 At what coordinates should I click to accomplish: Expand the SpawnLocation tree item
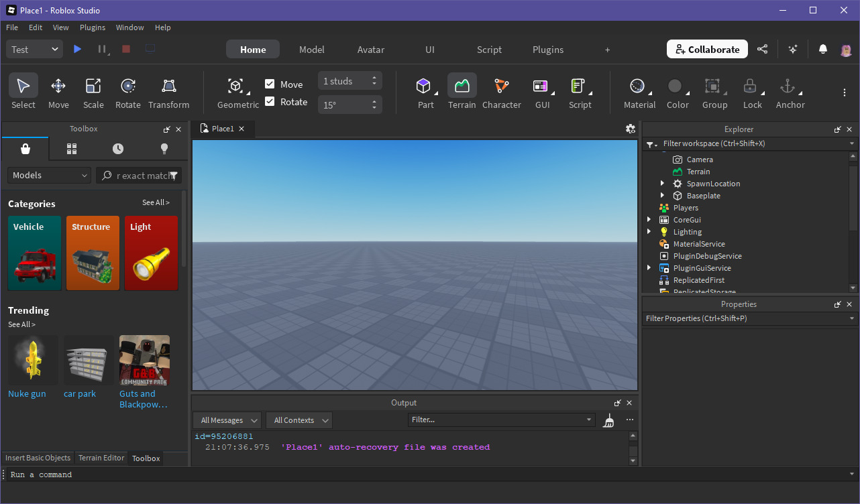(662, 184)
